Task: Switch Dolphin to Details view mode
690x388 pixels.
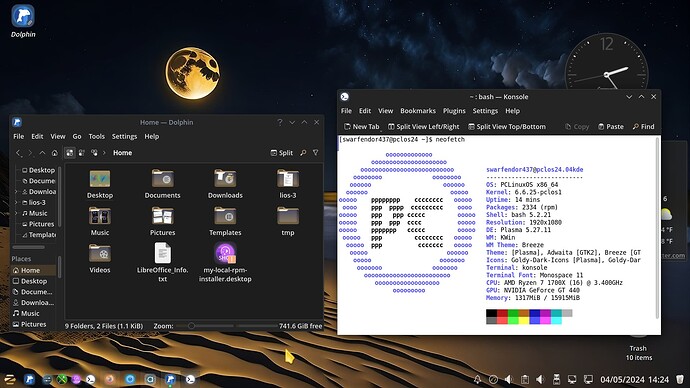Action: [x=94, y=153]
